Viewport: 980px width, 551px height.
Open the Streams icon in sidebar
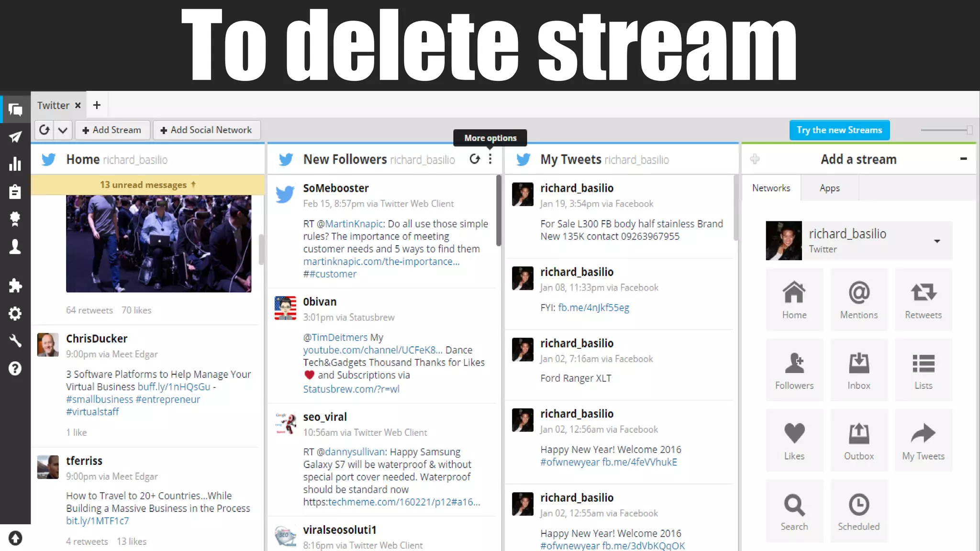coord(15,110)
